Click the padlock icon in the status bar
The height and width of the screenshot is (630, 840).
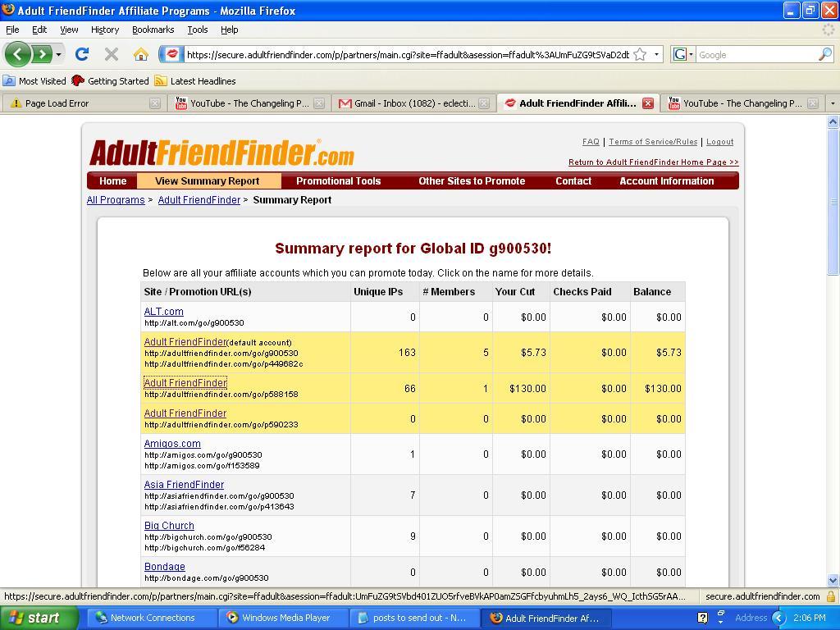(x=831, y=596)
